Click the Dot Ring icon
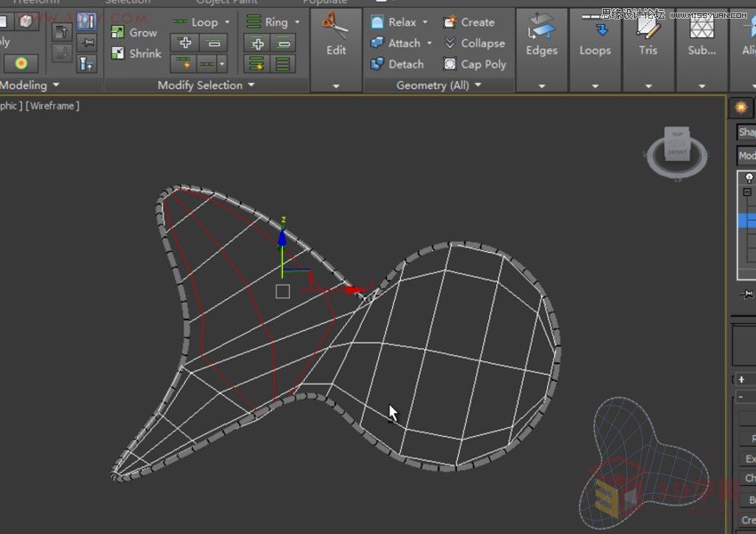The height and width of the screenshot is (534, 756). click(284, 63)
